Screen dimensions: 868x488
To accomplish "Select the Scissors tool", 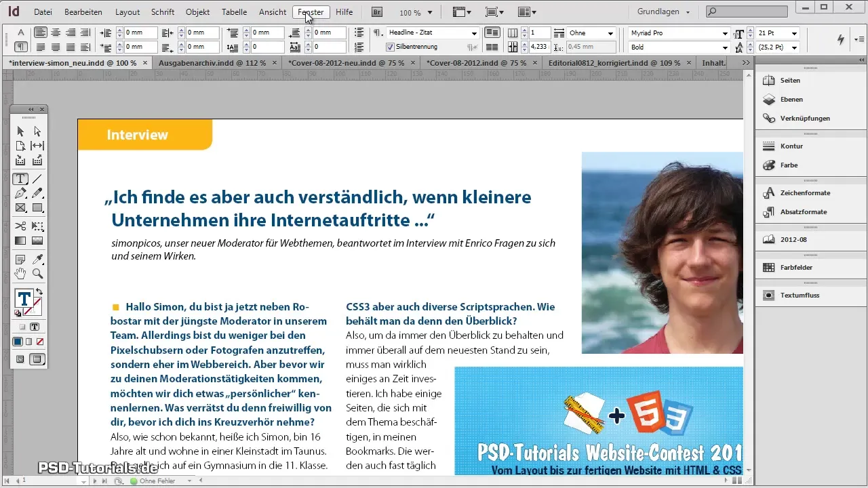I will click(20, 226).
